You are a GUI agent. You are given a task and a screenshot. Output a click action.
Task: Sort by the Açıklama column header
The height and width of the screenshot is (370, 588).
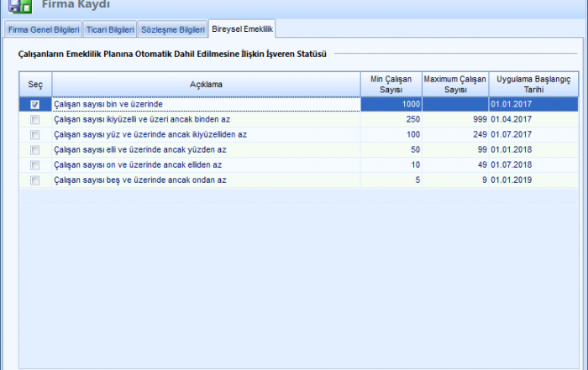pos(206,84)
